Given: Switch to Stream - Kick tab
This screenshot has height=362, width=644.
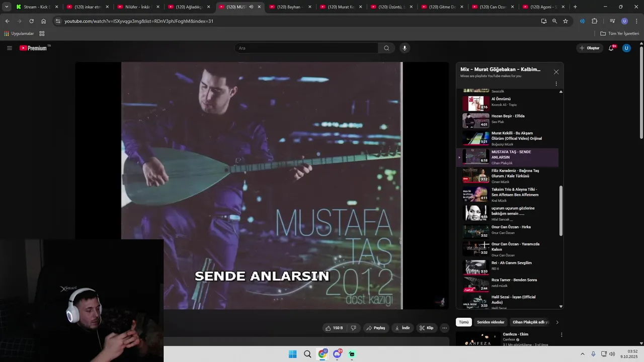Looking at the screenshot, I should point(38,7).
